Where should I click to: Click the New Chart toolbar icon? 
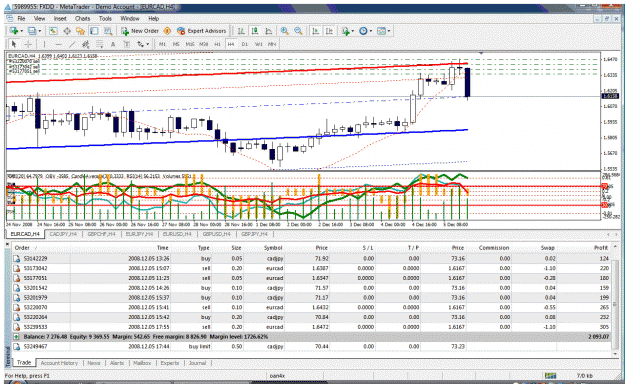tap(14, 31)
